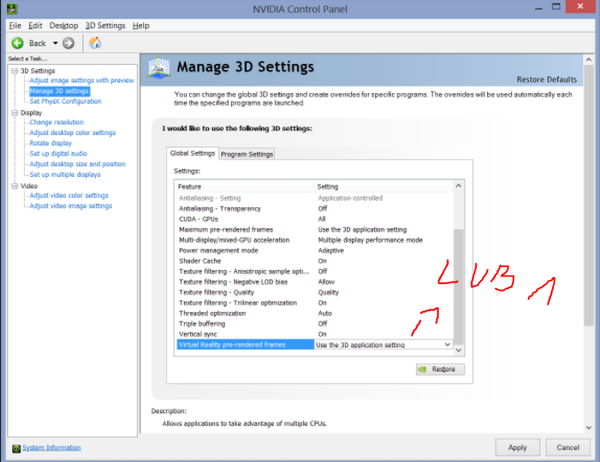Screen dimensions: 600x462
Task: Click the NVIDIA logo on Restore button
Action: click(422, 369)
